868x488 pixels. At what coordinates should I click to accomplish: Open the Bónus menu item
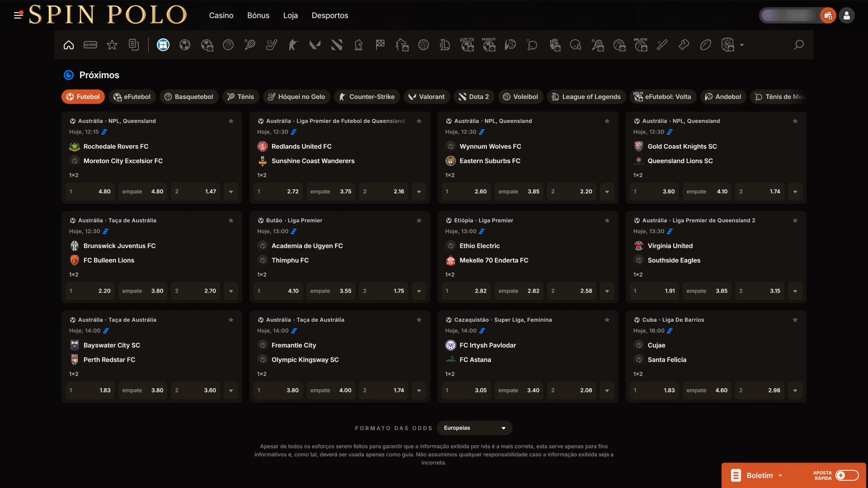[x=258, y=15]
